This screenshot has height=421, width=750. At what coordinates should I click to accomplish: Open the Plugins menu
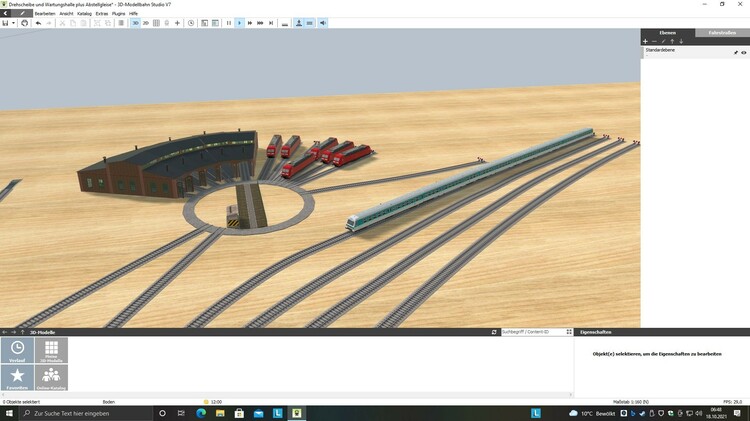click(118, 13)
